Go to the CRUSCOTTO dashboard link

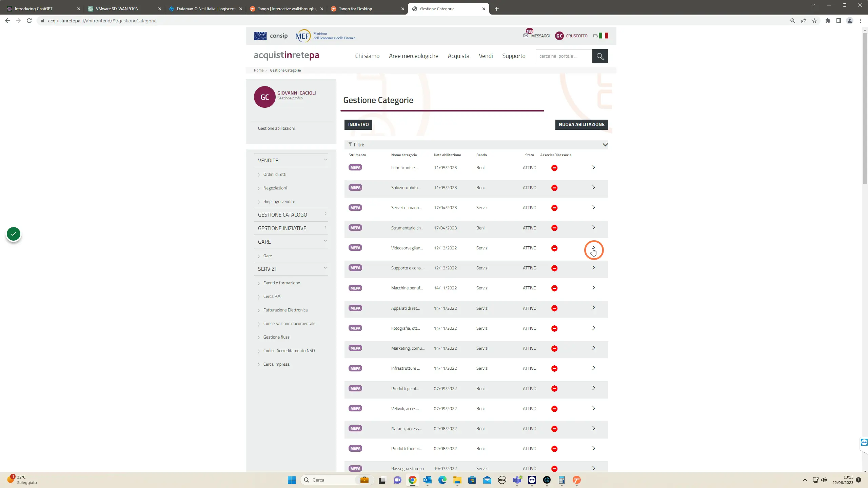[x=576, y=36]
